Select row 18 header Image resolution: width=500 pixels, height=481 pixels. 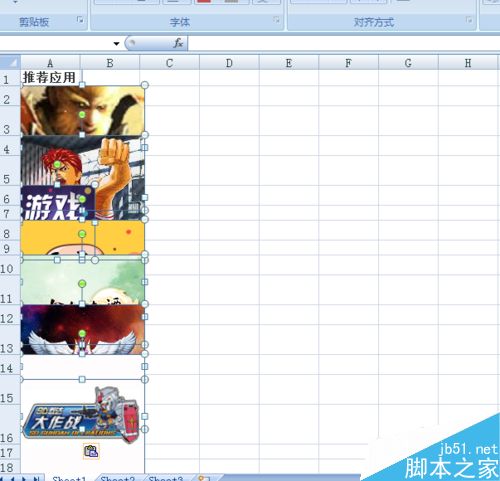10,467
